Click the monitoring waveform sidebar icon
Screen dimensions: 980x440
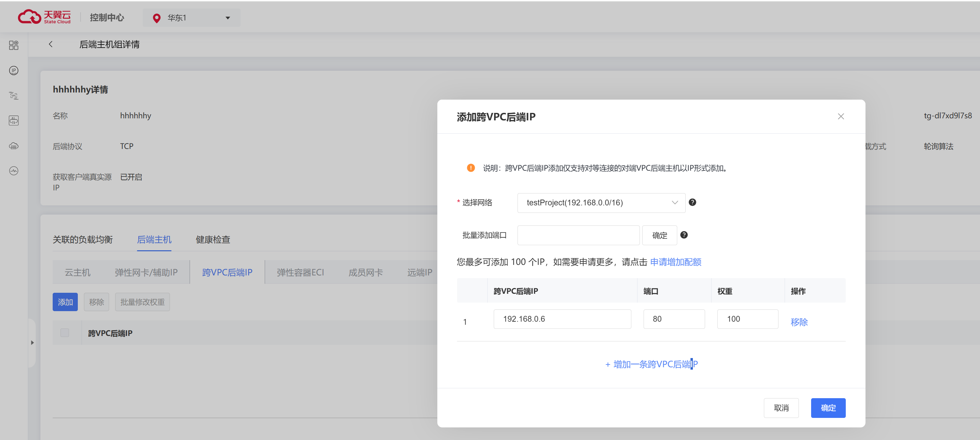pyautogui.click(x=14, y=171)
